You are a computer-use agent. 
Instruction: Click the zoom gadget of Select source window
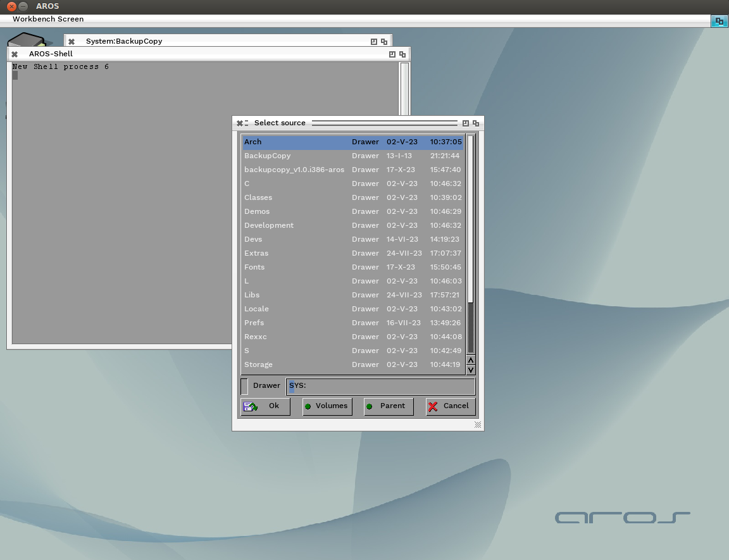click(x=465, y=123)
